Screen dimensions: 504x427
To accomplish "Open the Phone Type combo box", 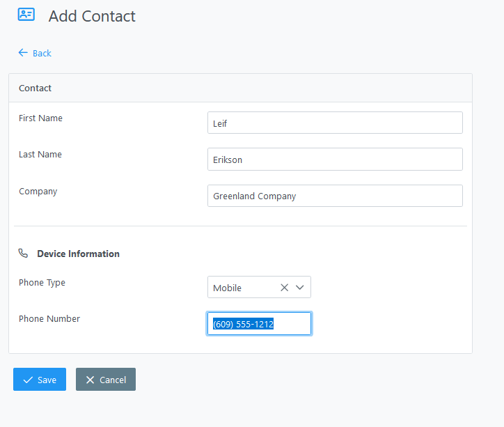I will point(259,287).
